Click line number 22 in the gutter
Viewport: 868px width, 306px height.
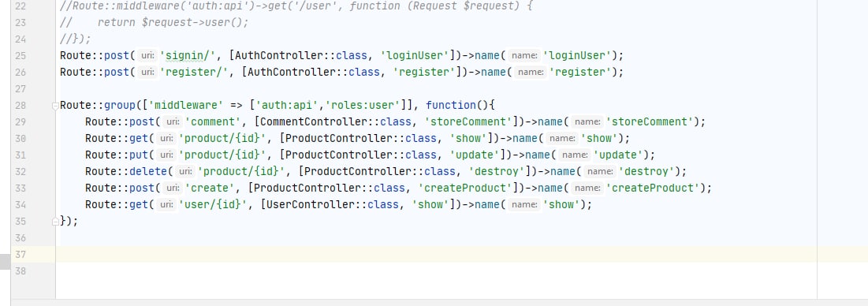[20, 6]
